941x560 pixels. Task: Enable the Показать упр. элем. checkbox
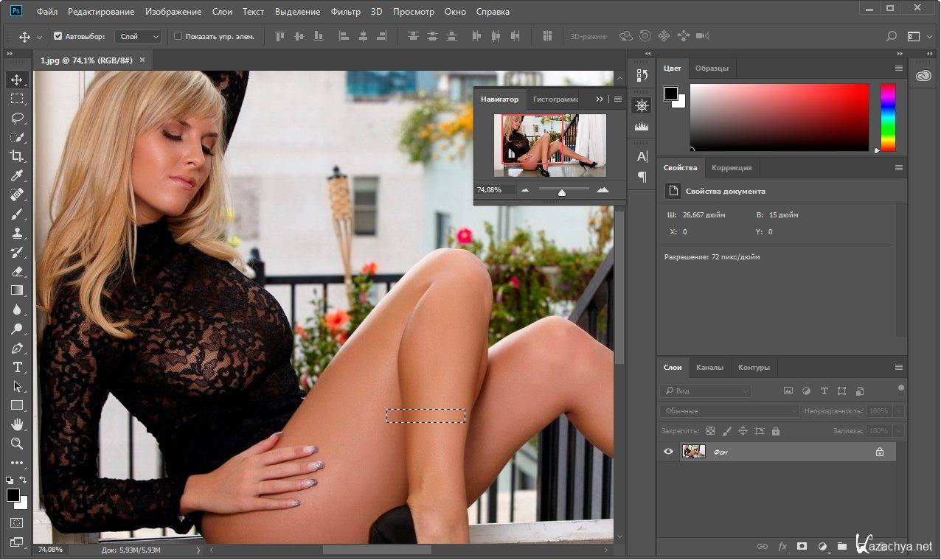[x=178, y=36]
